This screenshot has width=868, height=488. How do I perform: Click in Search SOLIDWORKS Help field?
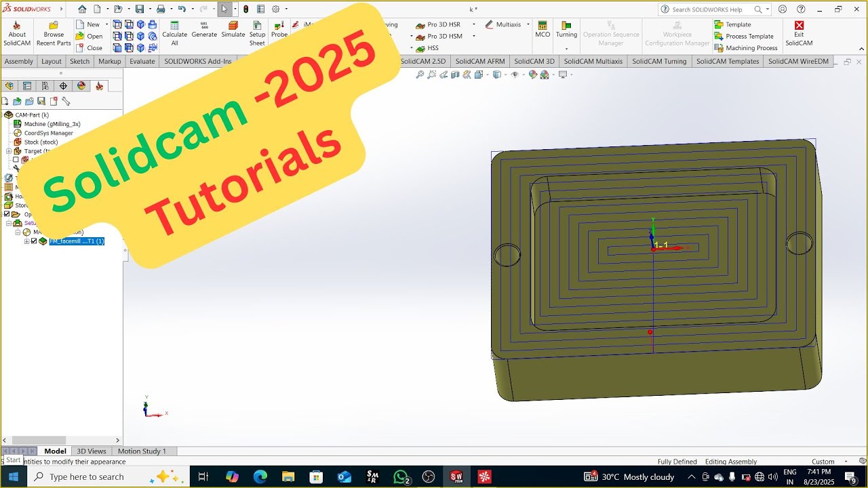pyautogui.click(x=707, y=9)
